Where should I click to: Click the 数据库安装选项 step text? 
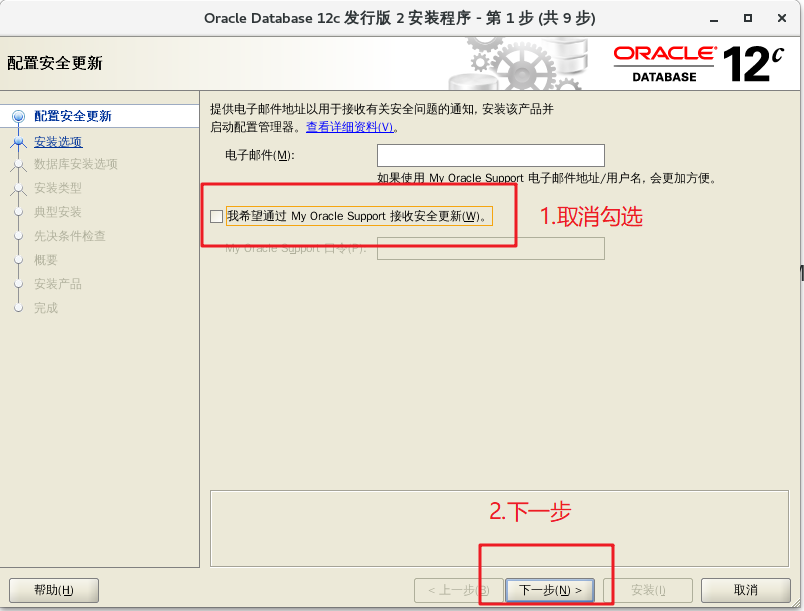(x=76, y=164)
